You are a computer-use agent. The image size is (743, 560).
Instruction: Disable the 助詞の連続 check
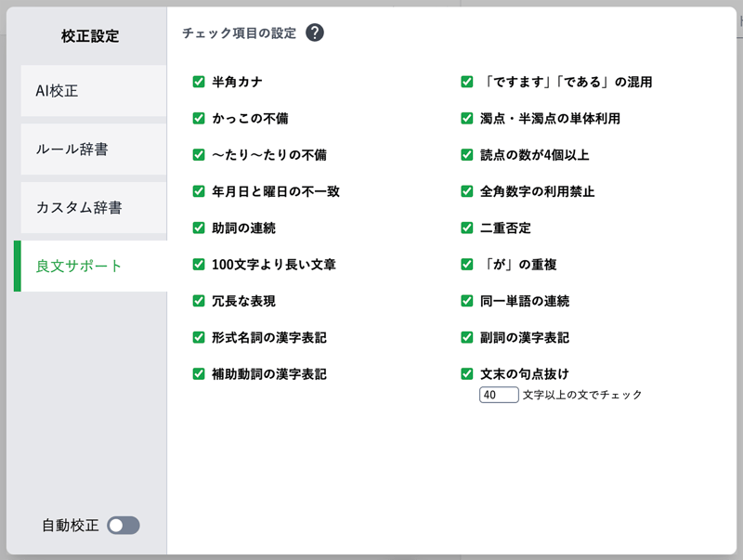(x=199, y=228)
